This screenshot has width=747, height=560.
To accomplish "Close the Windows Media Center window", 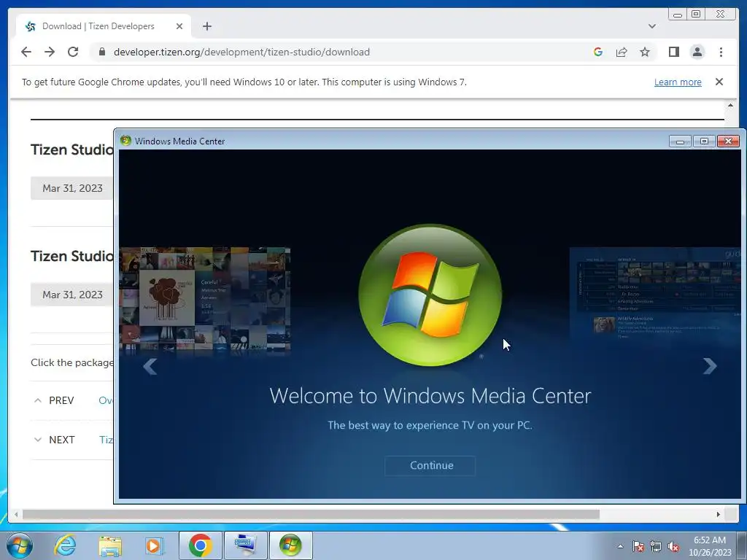I will click(x=729, y=141).
